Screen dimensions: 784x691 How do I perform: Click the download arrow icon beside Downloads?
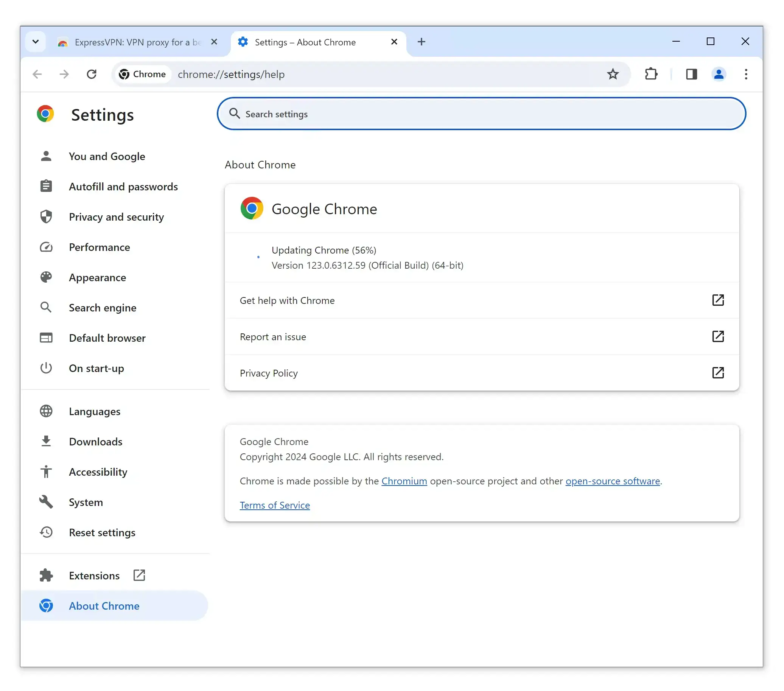(46, 441)
